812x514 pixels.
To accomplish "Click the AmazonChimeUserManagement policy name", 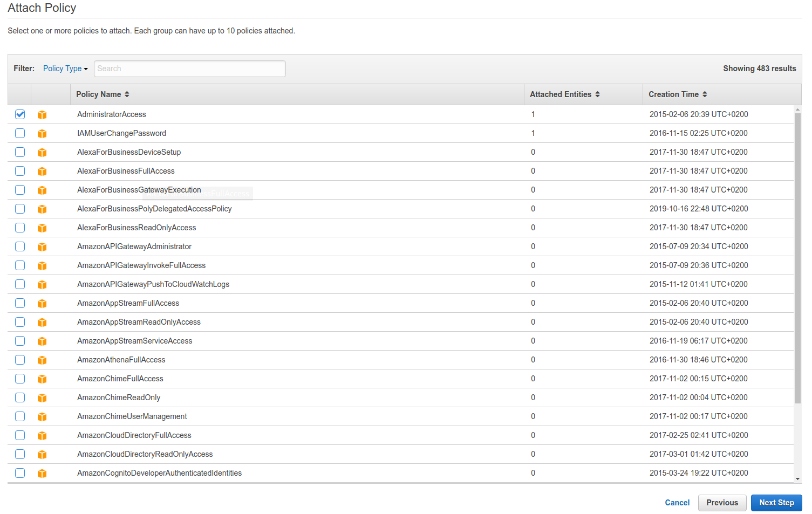I will pyautogui.click(x=132, y=416).
